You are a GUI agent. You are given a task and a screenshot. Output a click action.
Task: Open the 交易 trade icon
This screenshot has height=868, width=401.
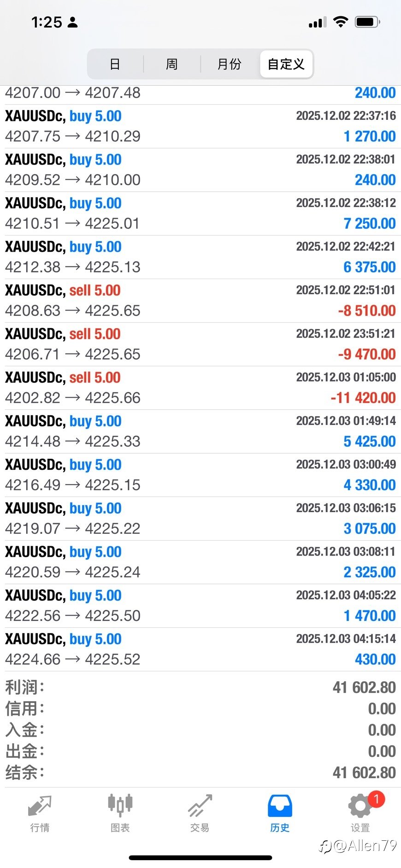[200, 814]
